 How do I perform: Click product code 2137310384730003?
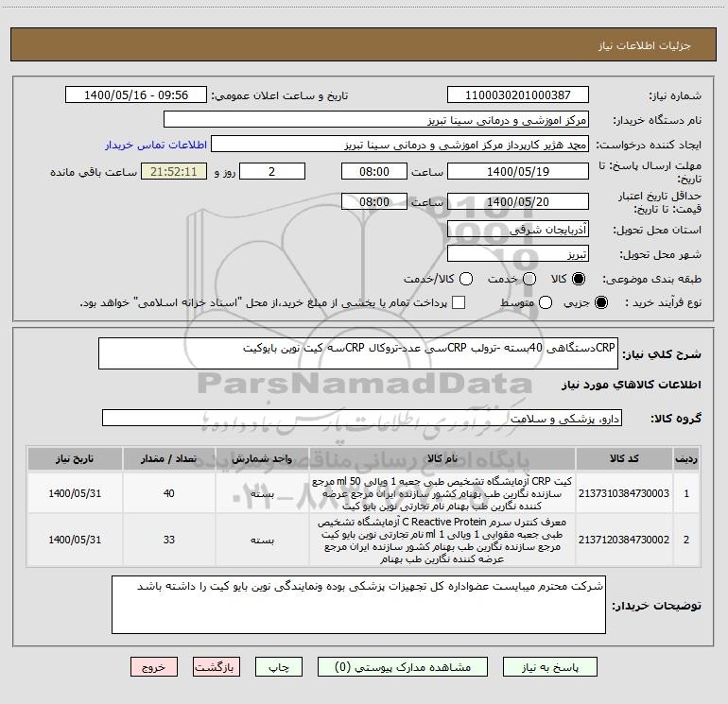[x=624, y=493]
